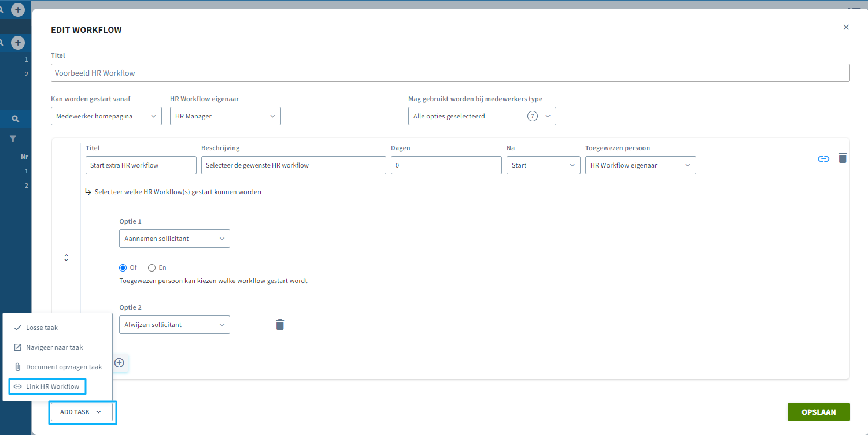Viewport: 868px width, 435px height.
Task: Open Optie 2 dropdown Afwijzen sollicitant
Action: [175, 325]
